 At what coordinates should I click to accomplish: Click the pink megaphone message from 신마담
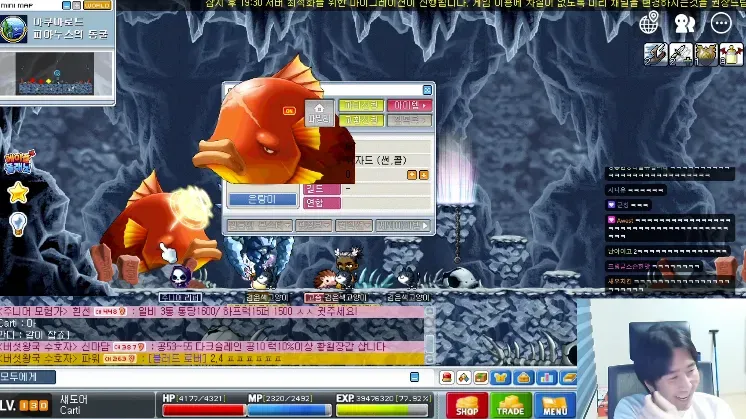pyautogui.click(x=212, y=347)
